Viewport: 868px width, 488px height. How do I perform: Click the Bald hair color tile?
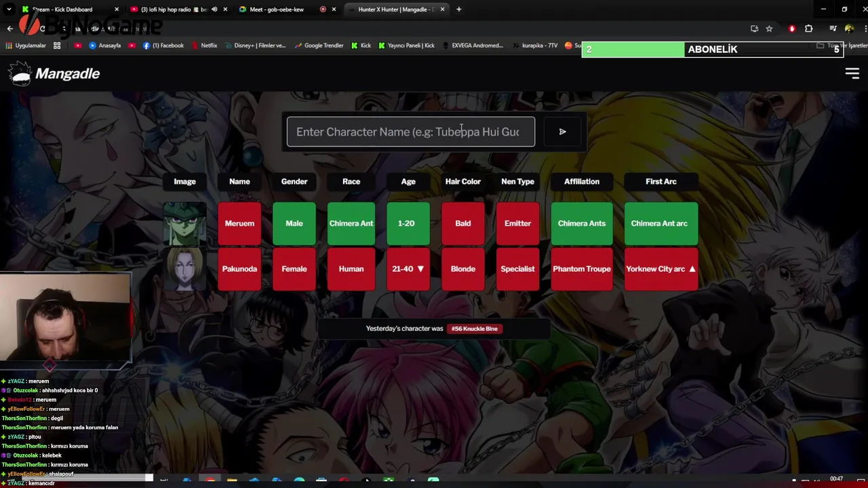pos(463,224)
